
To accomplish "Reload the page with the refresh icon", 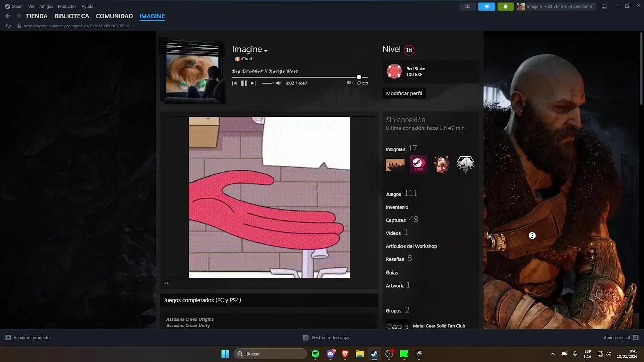I will (x=8, y=26).
